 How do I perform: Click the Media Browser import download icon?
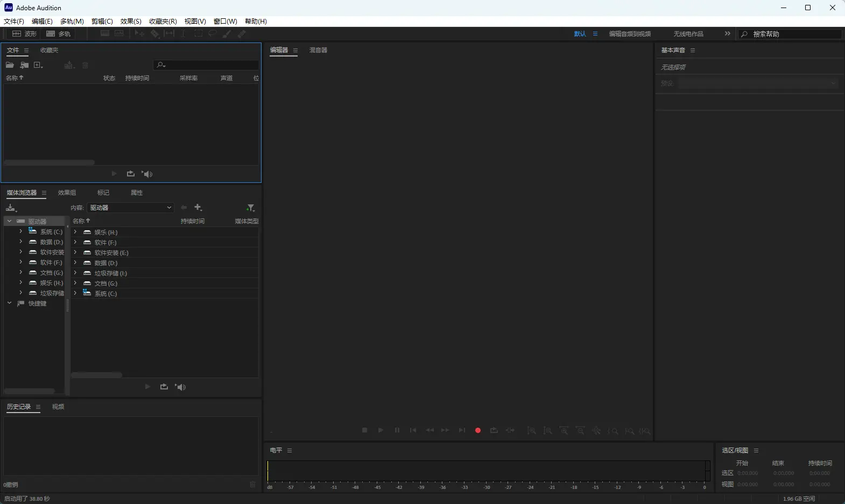[11, 208]
